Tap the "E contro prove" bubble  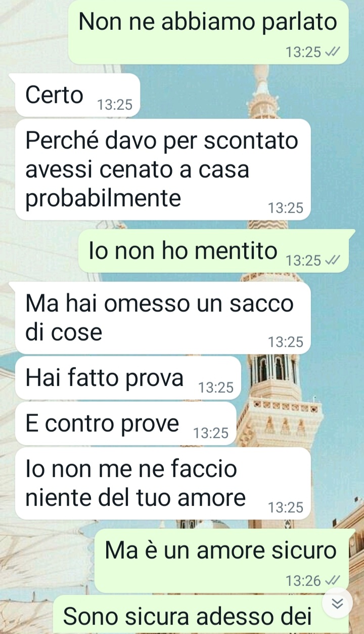(x=125, y=424)
